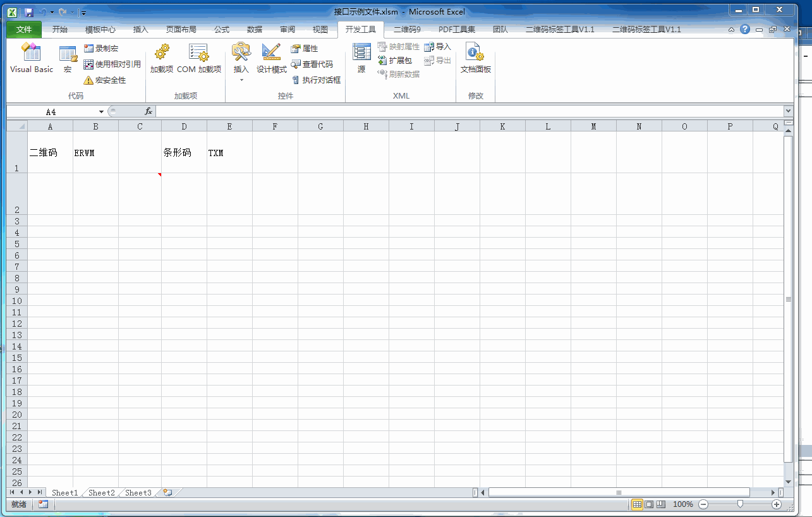The width and height of the screenshot is (812, 517).
Task: Open COM 加载项 dialog
Action: coord(199,58)
